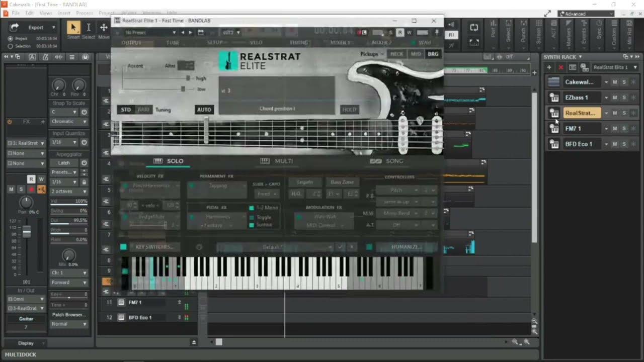
Task: Adjust the inspector volume fader
Action: click(x=27, y=232)
